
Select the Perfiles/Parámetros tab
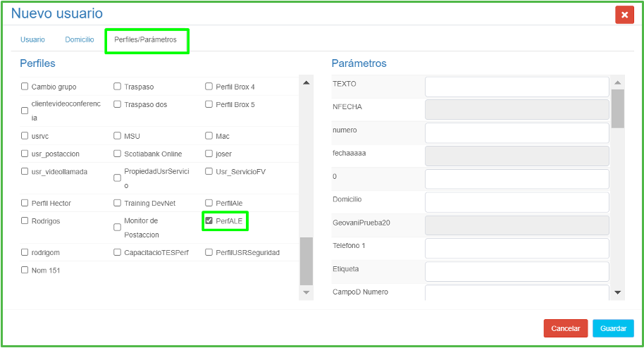[x=145, y=39]
